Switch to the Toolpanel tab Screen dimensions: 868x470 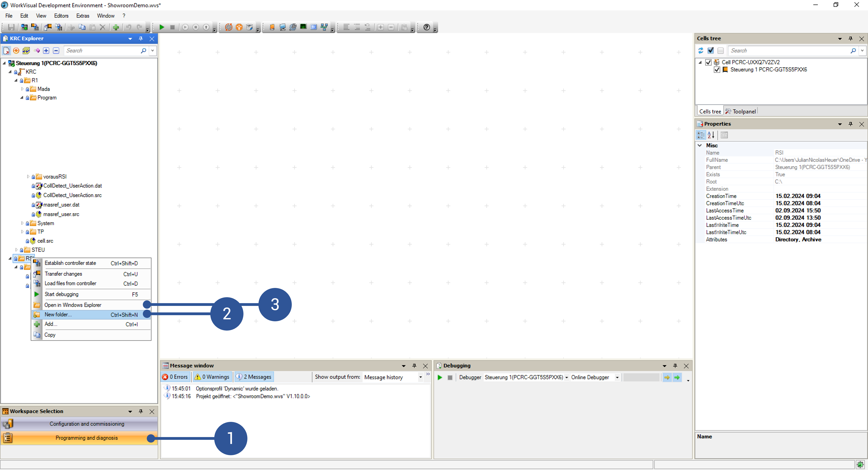[741, 111]
